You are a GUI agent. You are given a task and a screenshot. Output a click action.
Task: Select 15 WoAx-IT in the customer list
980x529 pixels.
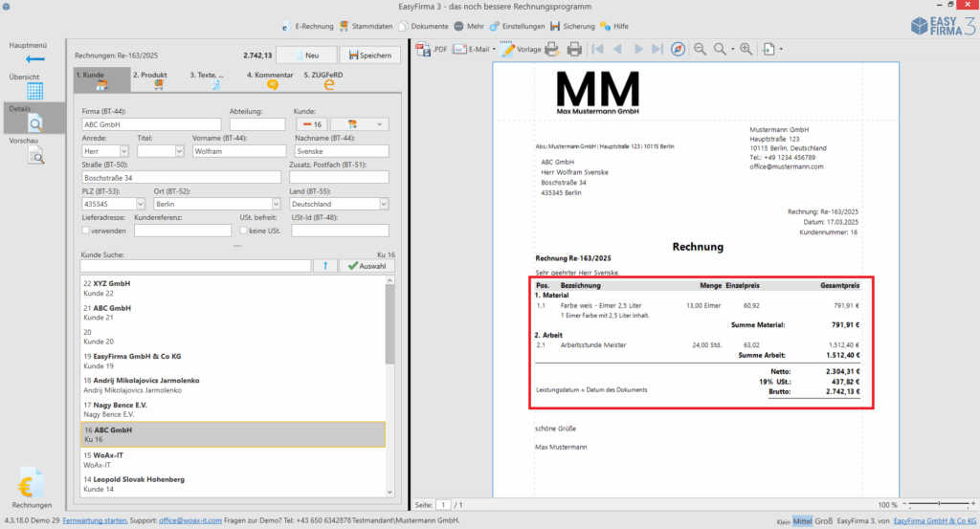[233, 460]
